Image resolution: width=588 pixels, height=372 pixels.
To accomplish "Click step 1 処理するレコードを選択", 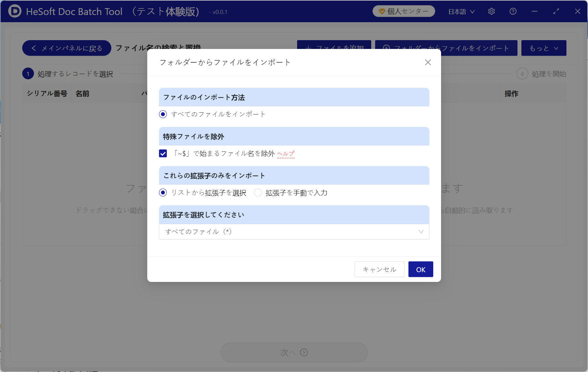I will click(x=68, y=74).
